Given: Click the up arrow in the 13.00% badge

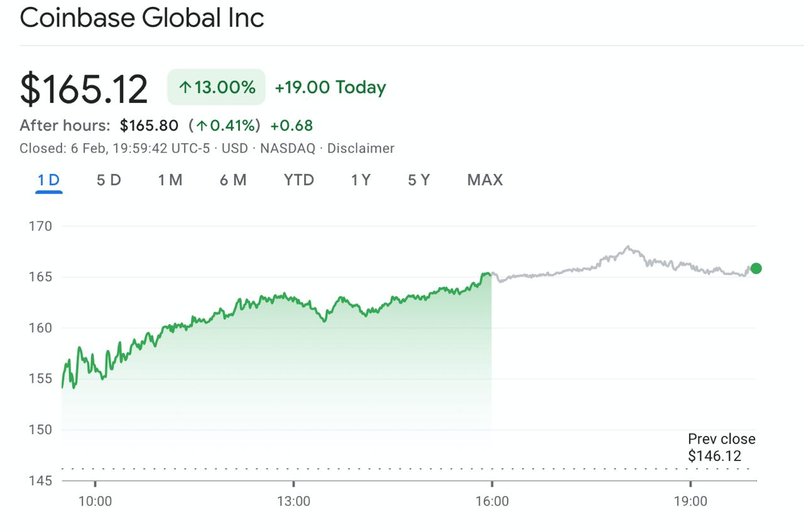Looking at the screenshot, I should click(x=185, y=87).
